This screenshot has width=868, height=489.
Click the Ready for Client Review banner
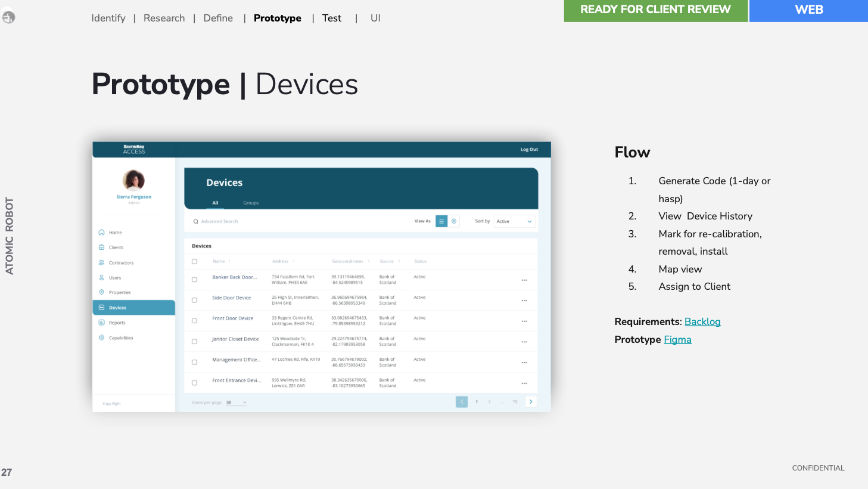pos(656,10)
